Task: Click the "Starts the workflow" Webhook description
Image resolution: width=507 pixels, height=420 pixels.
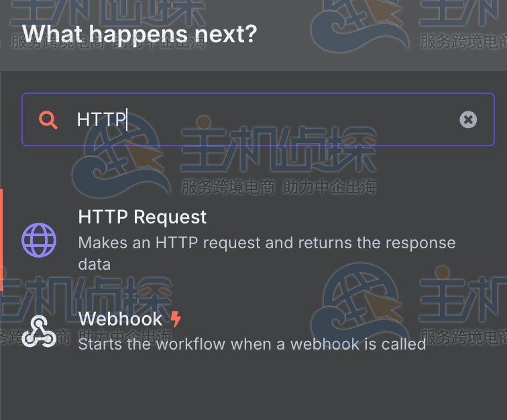Action: [x=251, y=344]
